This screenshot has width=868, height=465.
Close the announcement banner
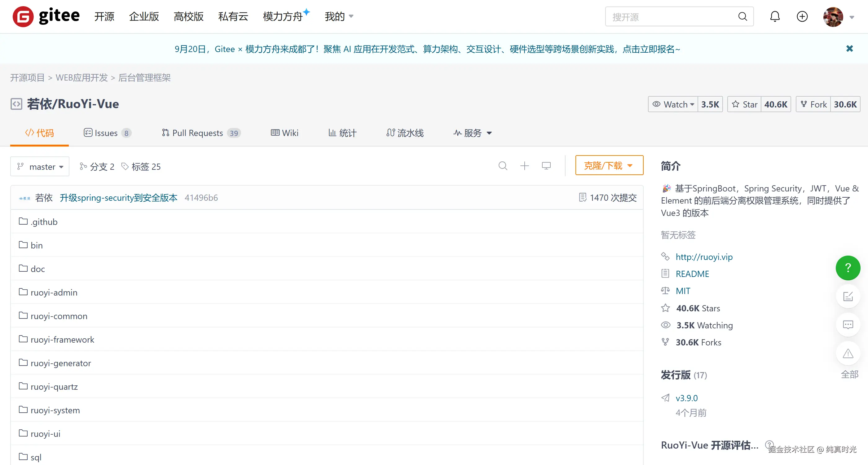coord(849,49)
